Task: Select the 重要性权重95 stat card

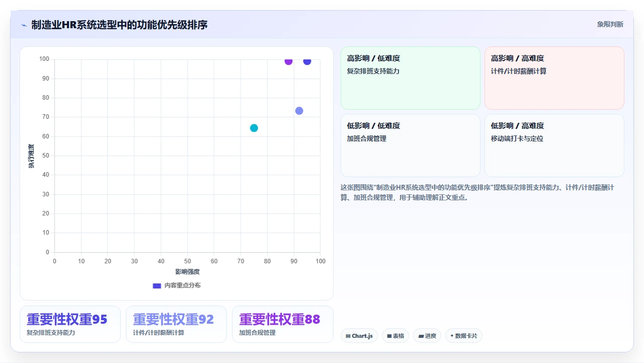Action: click(x=70, y=324)
